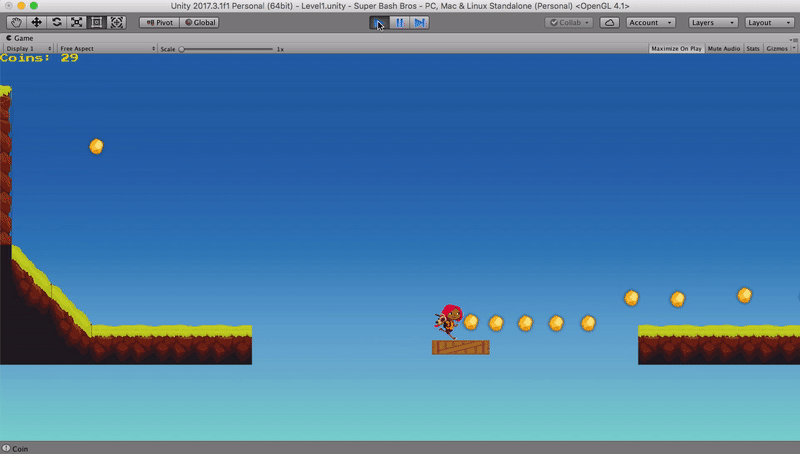The image size is (800, 454).
Task: Switch to the Game tab
Action: point(21,38)
